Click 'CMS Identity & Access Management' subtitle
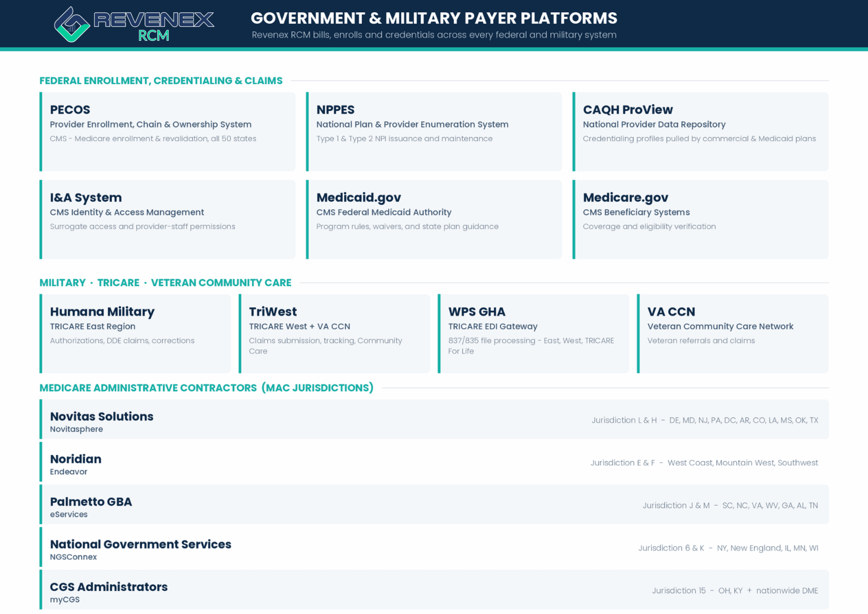The height and width of the screenshot is (614, 868). pyautogui.click(x=127, y=212)
